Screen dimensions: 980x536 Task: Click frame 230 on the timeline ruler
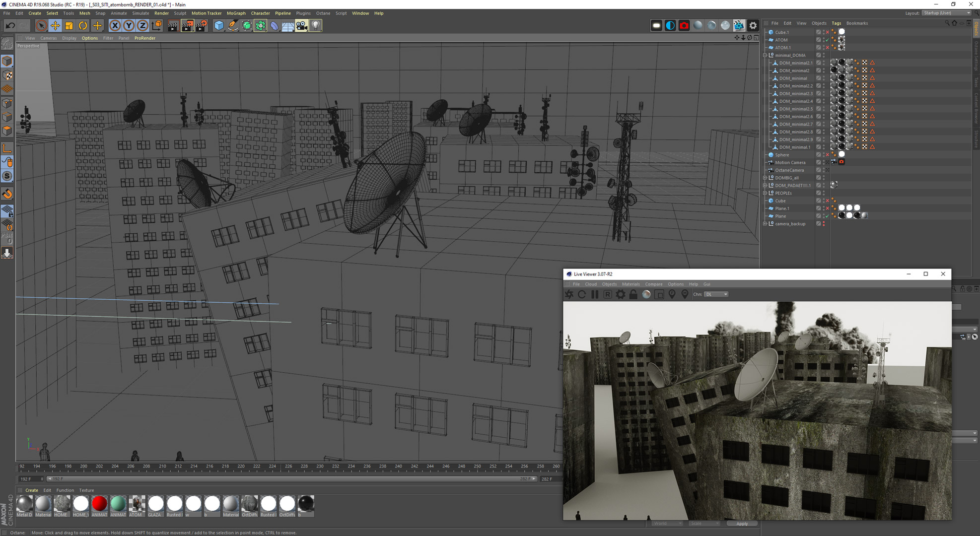coord(320,467)
